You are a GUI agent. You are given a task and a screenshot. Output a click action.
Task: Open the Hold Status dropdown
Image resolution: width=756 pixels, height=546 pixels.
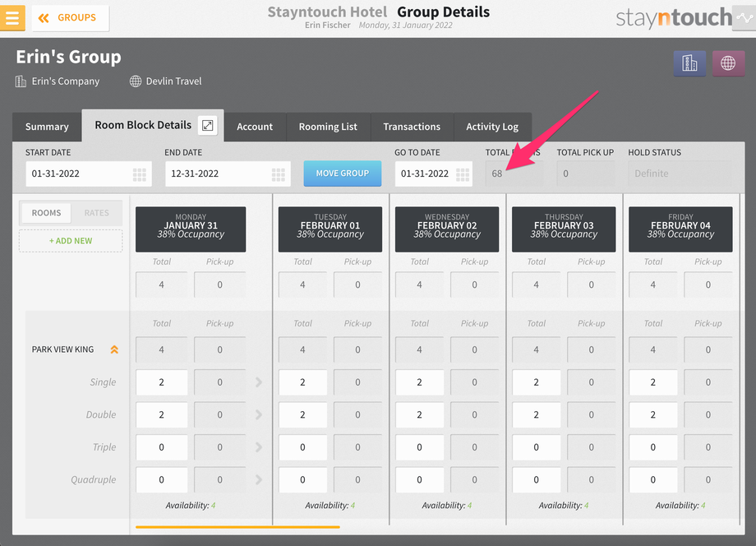(680, 174)
